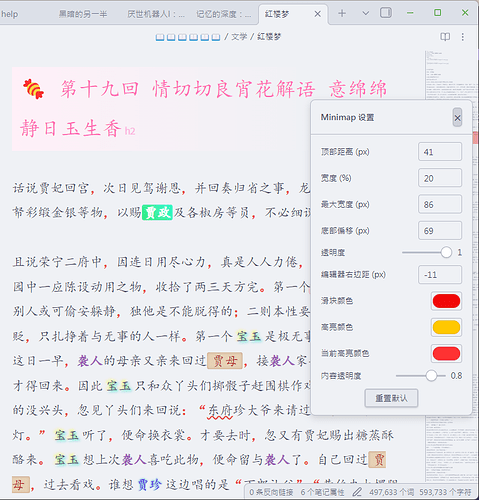Switch to the 黑暗的另一半 tab
479x500 pixels.
pyautogui.click(x=83, y=14)
